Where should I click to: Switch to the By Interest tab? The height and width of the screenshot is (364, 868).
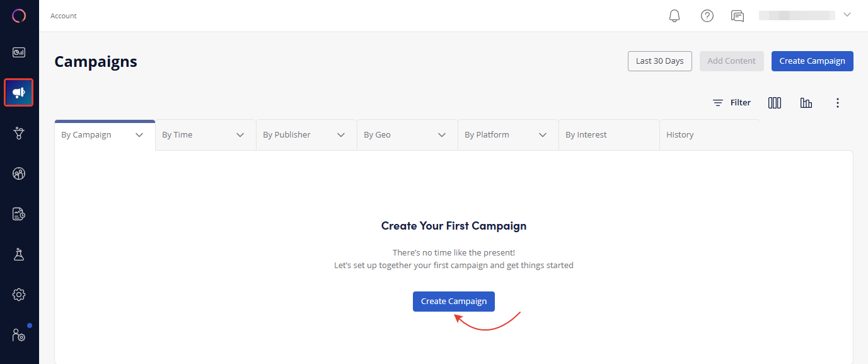coord(586,135)
